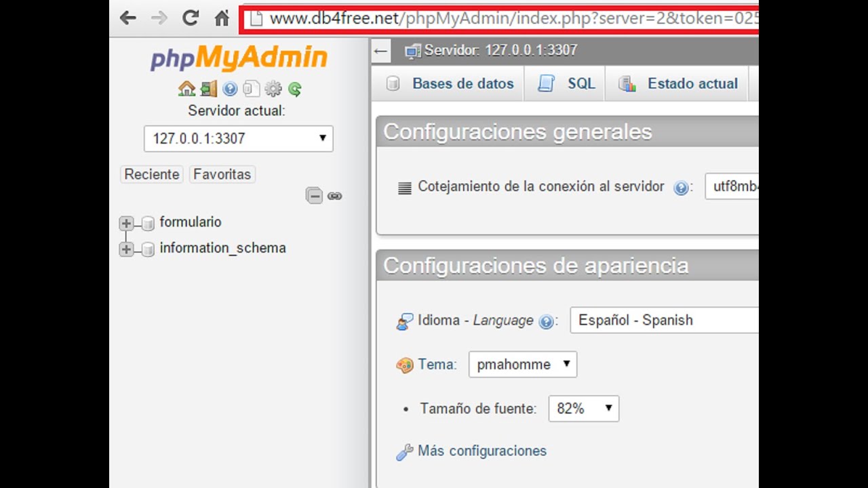Click the Idioma speech bubble icon

pyautogui.click(x=404, y=321)
